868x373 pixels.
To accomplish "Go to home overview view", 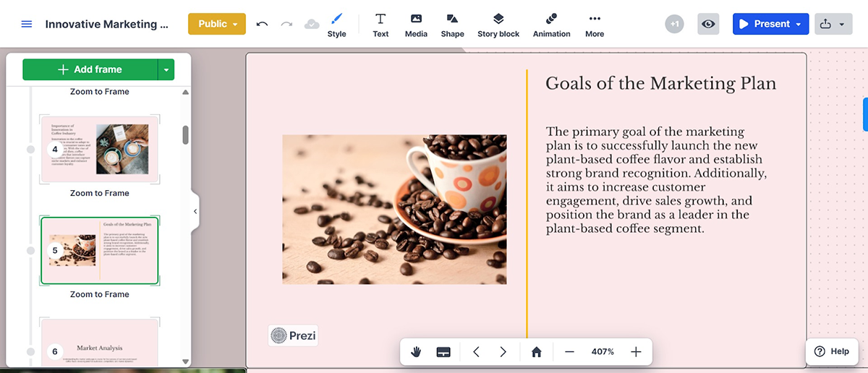I will click(536, 352).
